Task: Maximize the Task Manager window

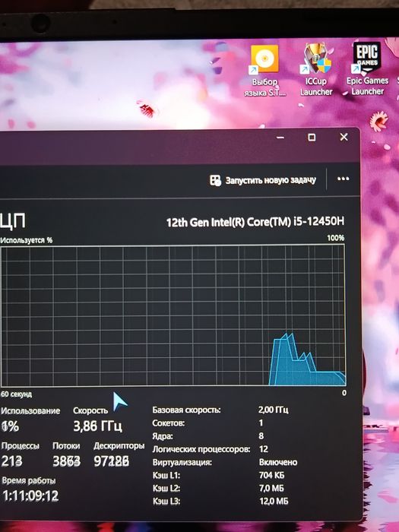Action: (312, 137)
